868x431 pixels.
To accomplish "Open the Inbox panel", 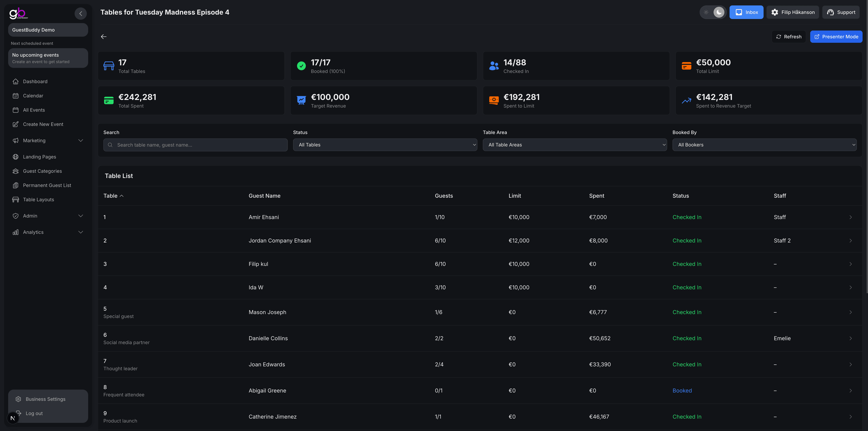I will coord(746,12).
